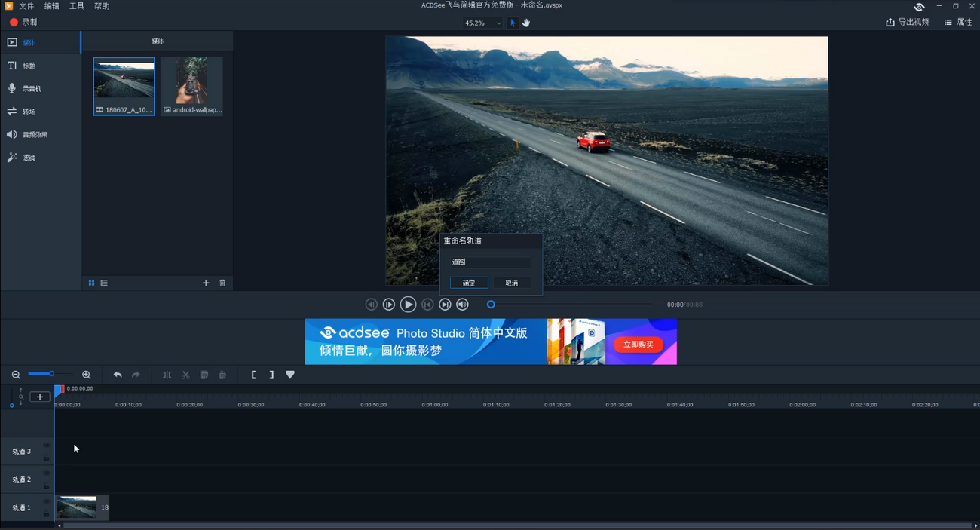Select the hand pan tool above preview

[526, 23]
